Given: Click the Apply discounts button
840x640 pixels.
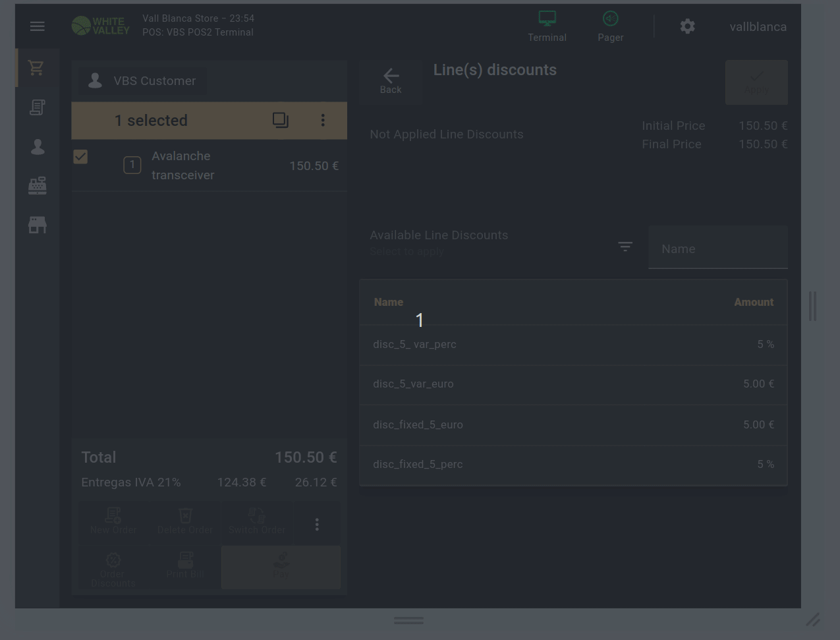Looking at the screenshot, I should click(x=756, y=82).
